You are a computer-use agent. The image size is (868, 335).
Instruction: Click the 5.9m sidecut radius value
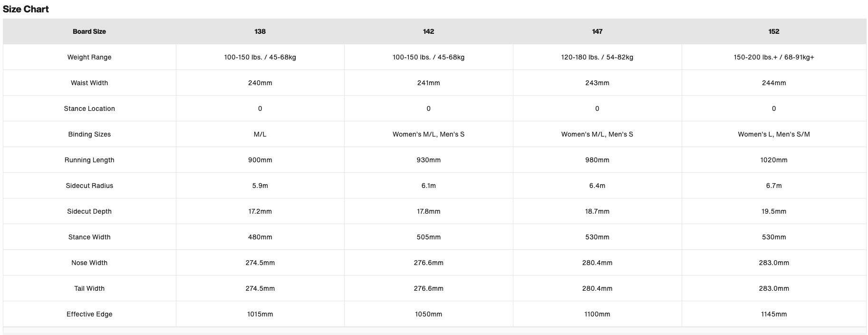point(260,186)
